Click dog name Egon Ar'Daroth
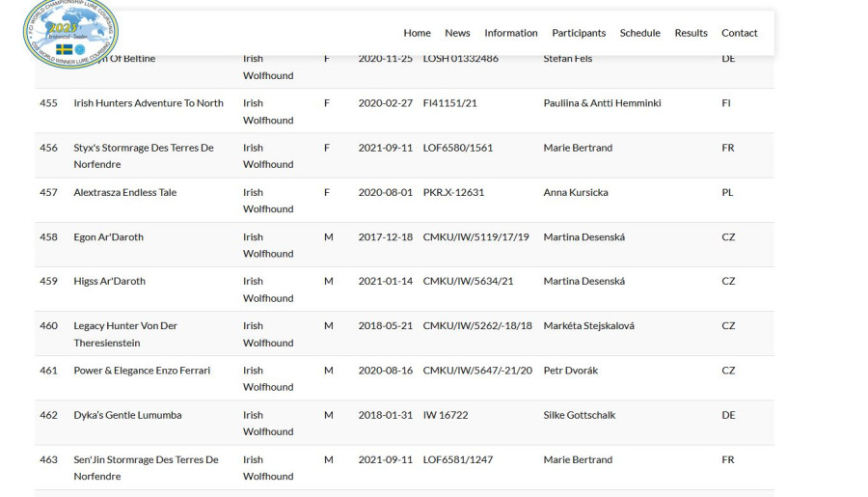The width and height of the screenshot is (868, 497). (x=108, y=236)
